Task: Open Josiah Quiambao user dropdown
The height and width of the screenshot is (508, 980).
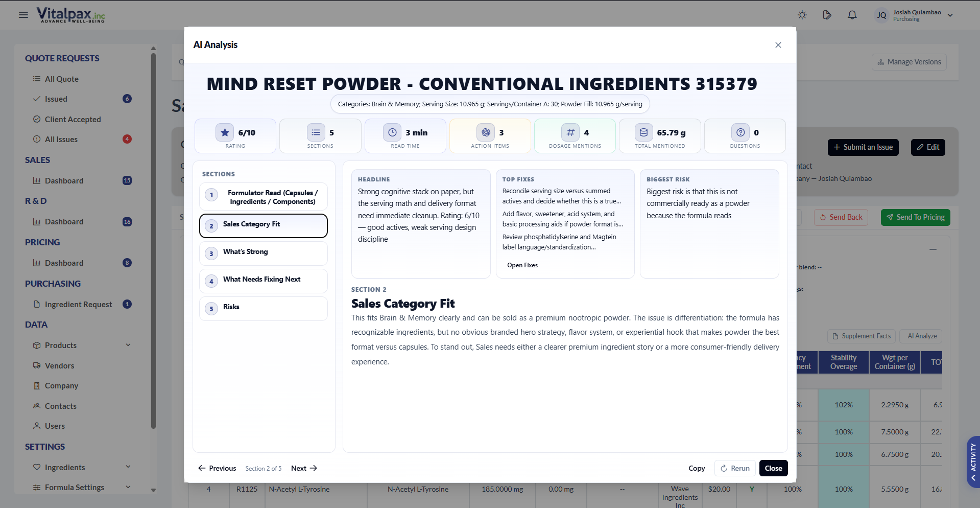Action: coord(950,15)
